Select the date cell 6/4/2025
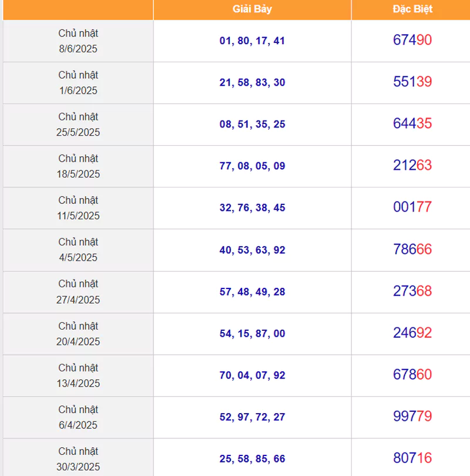The height and width of the screenshot is (476, 470). coord(78,417)
